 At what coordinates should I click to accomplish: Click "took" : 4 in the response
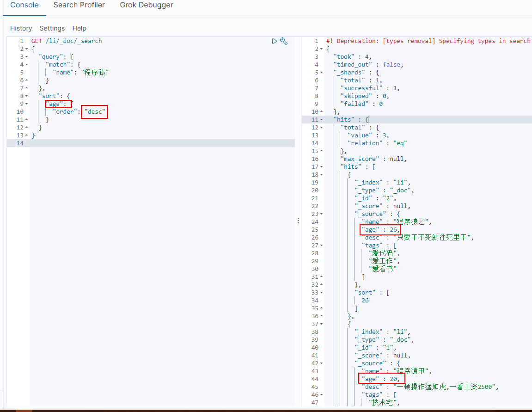352,57
